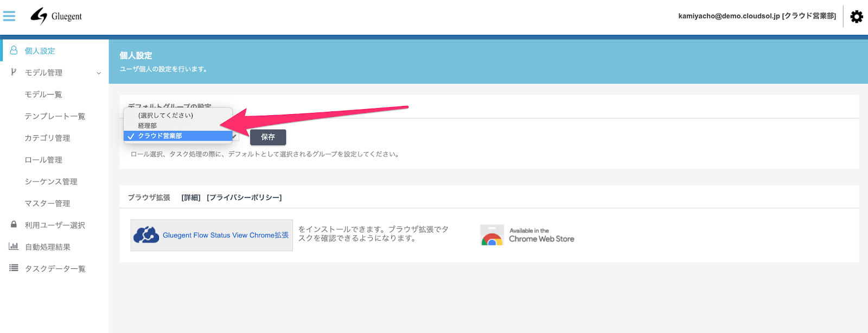Click the bar chart icon for 自動処理結果
The height and width of the screenshot is (333, 868).
(14, 247)
